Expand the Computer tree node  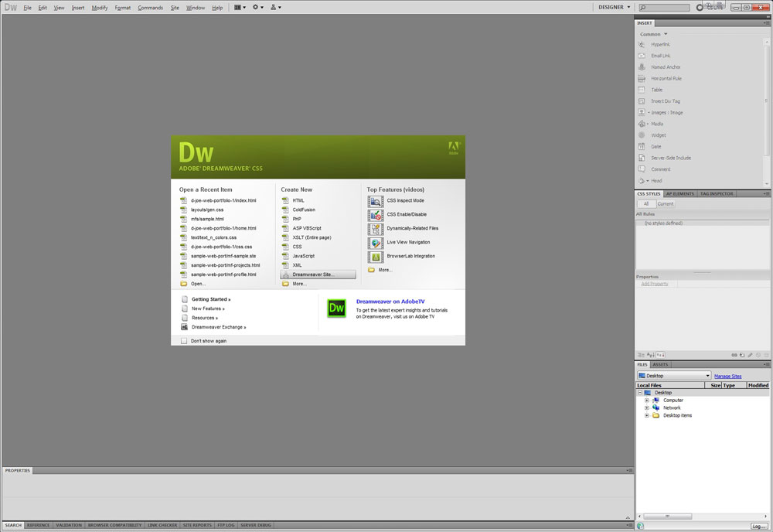pyautogui.click(x=647, y=401)
